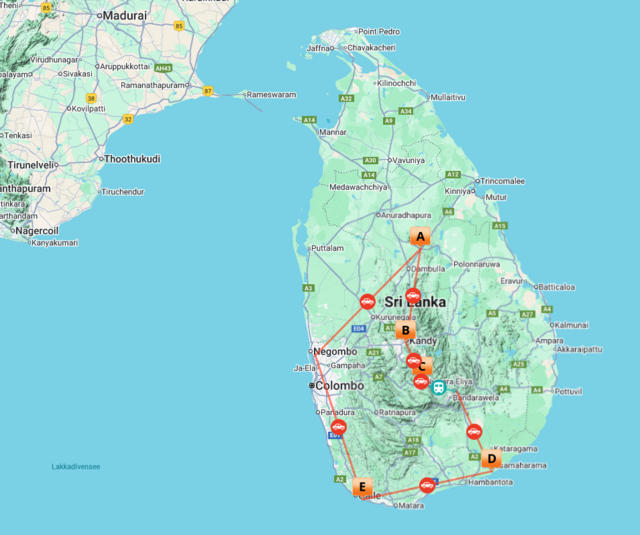Click the Colombo city label

[x=342, y=386]
